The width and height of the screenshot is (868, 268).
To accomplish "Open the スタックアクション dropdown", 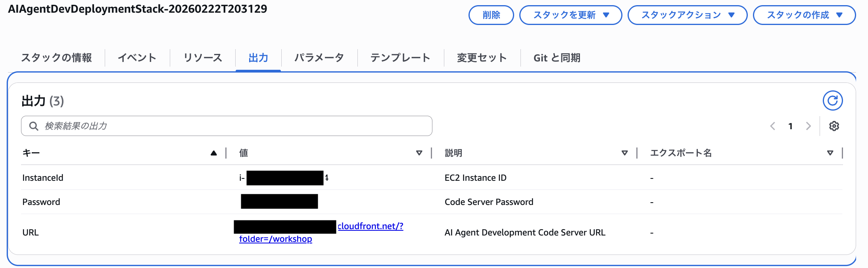I will point(687,15).
